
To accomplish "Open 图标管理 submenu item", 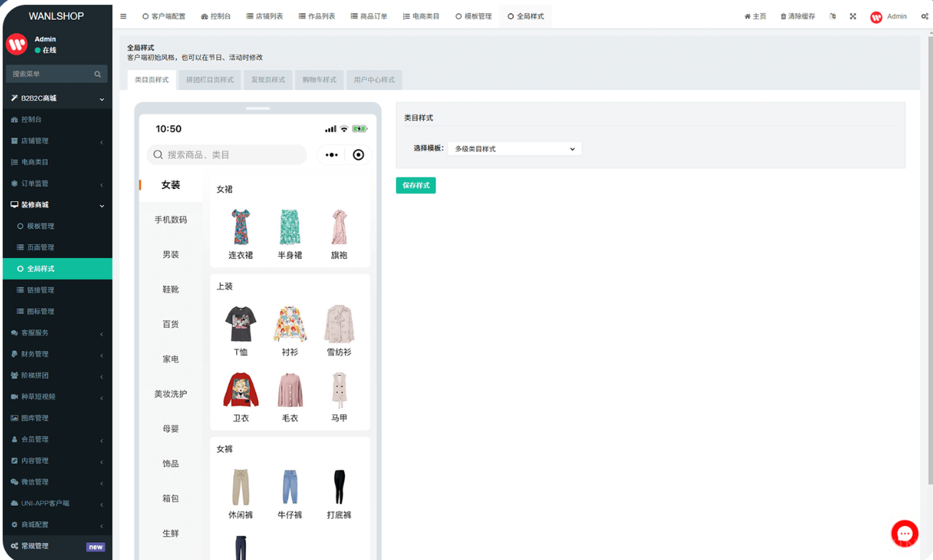I will [x=56, y=311].
